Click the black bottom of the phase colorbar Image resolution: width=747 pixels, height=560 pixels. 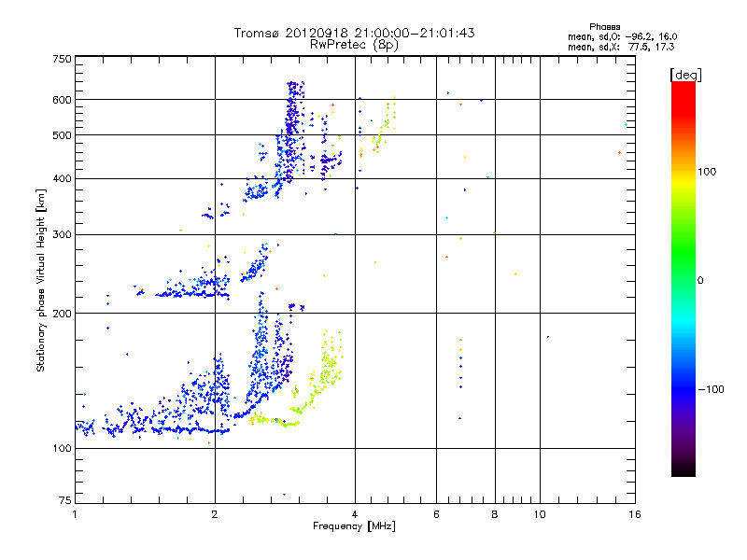click(x=684, y=470)
